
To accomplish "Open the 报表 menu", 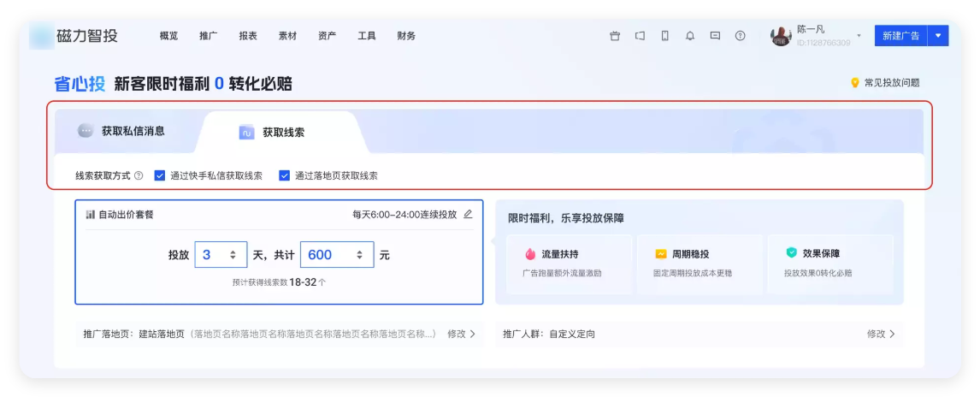I will tap(247, 36).
